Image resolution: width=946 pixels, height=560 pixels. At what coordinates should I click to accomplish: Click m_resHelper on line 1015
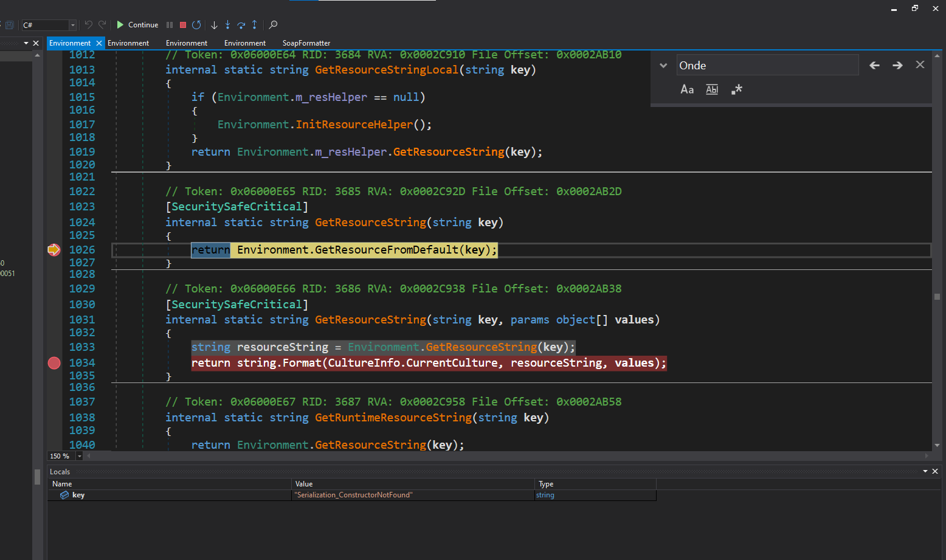pyautogui.click(x=331, y=97)
